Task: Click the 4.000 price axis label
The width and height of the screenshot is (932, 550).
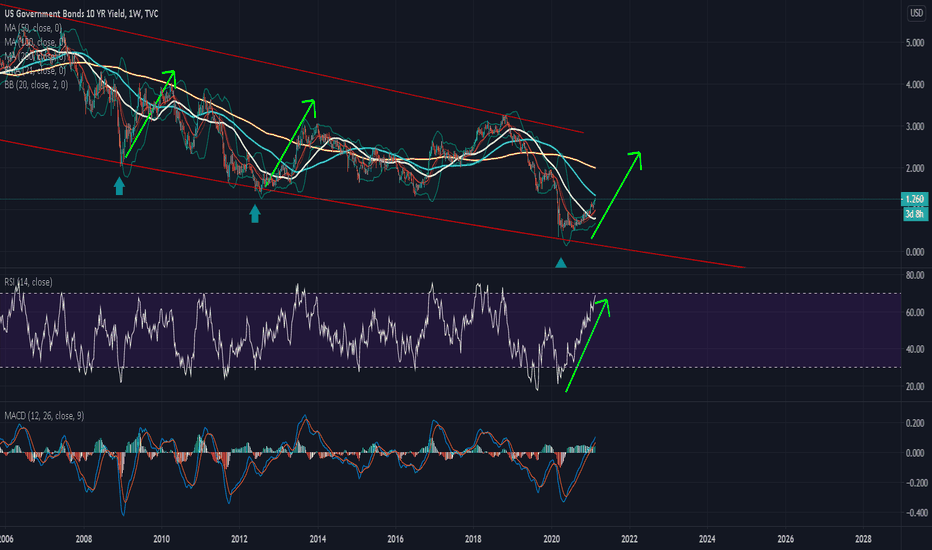Action: (915, 84)
